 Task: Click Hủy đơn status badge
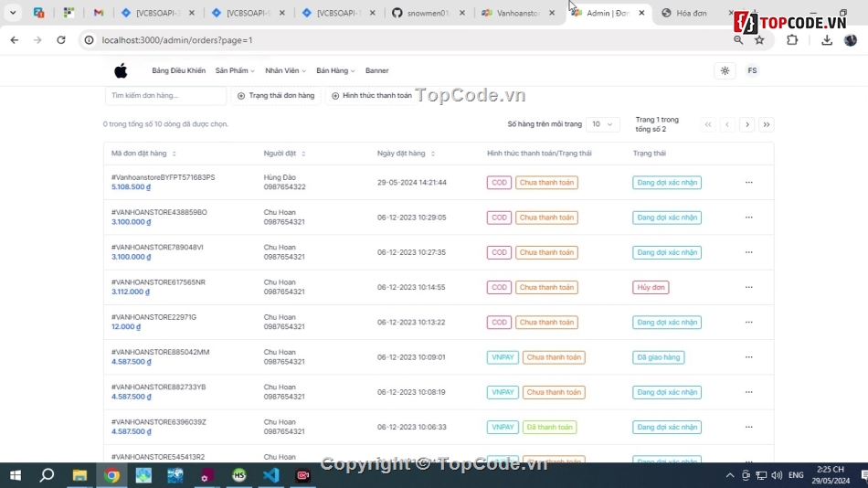(651, 287)
